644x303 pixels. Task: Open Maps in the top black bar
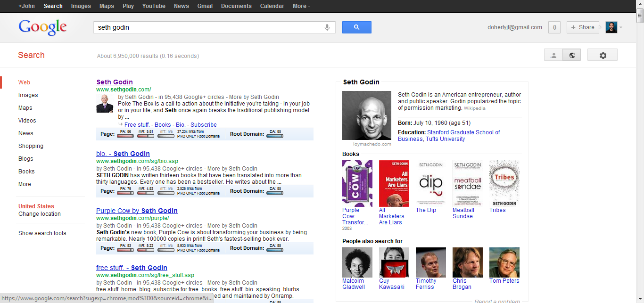point(107,6)
